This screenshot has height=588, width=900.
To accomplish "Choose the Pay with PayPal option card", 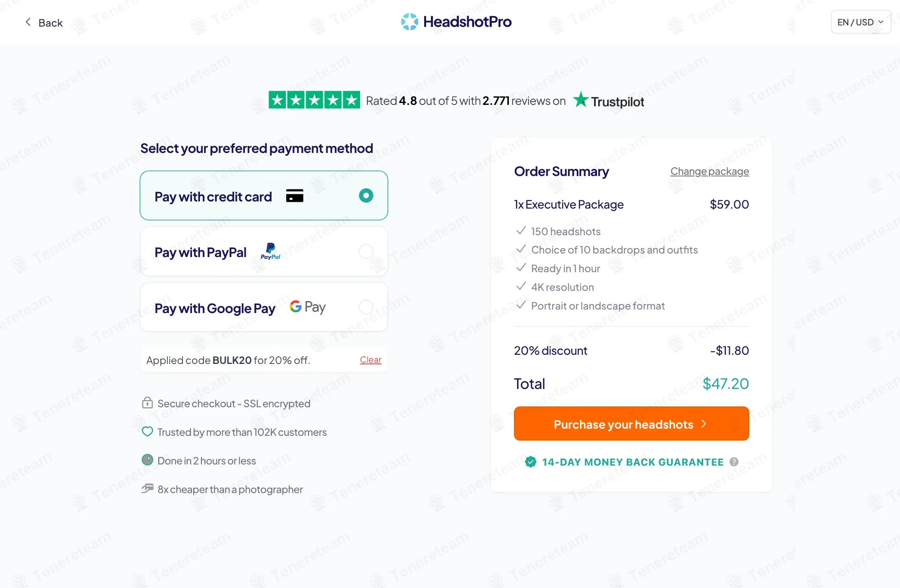I will tap(264, 251).
